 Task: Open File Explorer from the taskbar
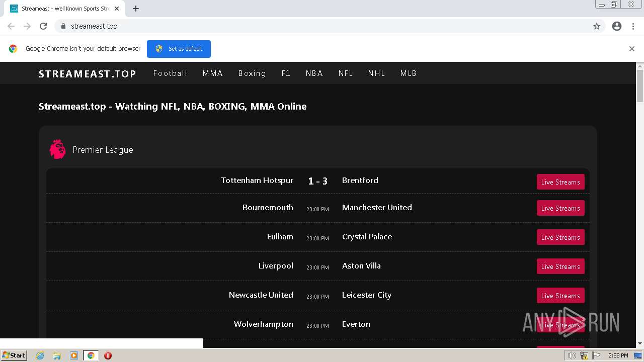[57, 355]
